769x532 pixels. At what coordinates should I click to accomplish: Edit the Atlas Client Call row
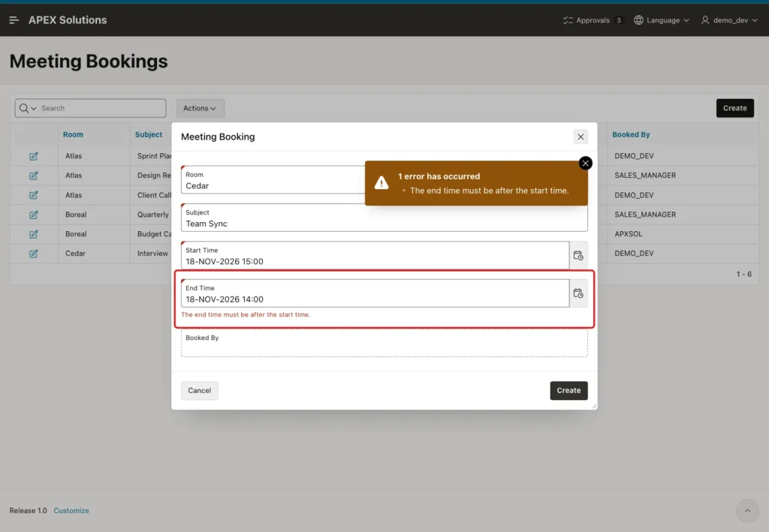click(x=33, y=195)
